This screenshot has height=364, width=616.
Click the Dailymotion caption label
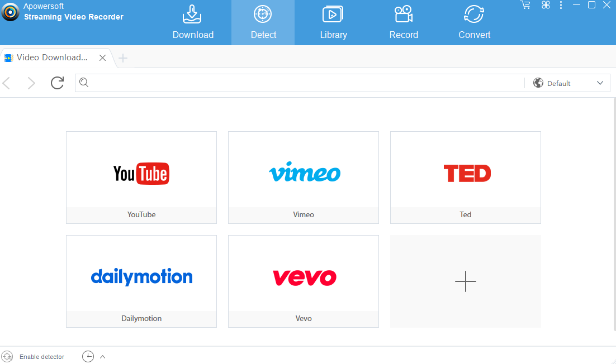(x=141, y=318)
